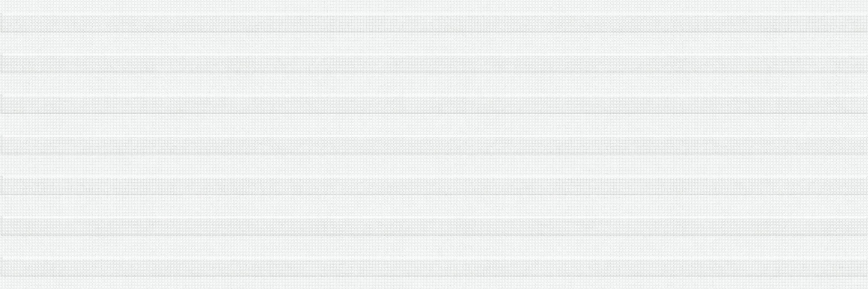Click the white band between third and fourth gray bands
Screen dimensions: 868x289
[434, 124]
